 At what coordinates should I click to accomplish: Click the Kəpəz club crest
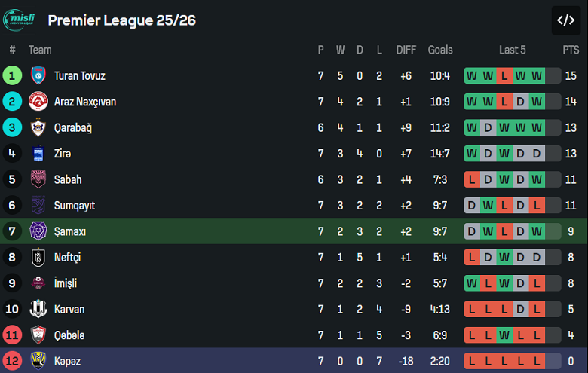pyautogui.click(x=38, y=361)
